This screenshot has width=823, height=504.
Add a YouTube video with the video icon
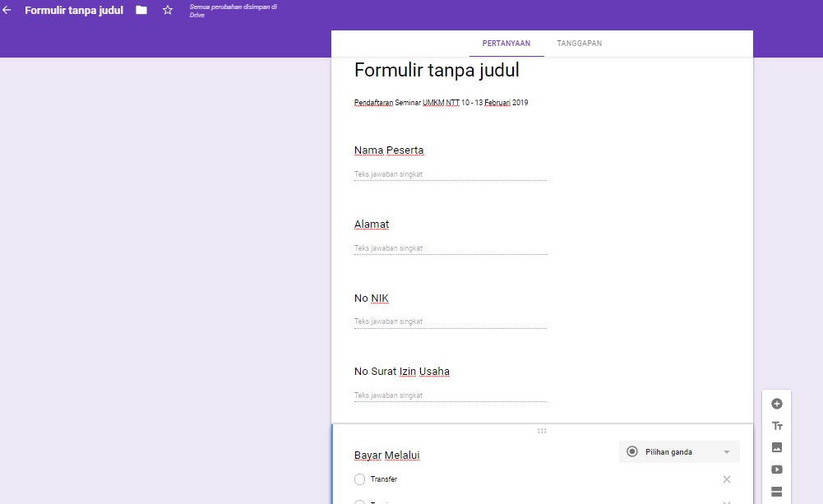coord(776,469)
